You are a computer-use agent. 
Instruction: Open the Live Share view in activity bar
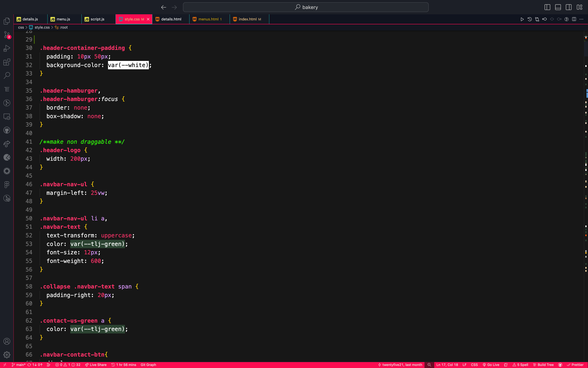7,144
